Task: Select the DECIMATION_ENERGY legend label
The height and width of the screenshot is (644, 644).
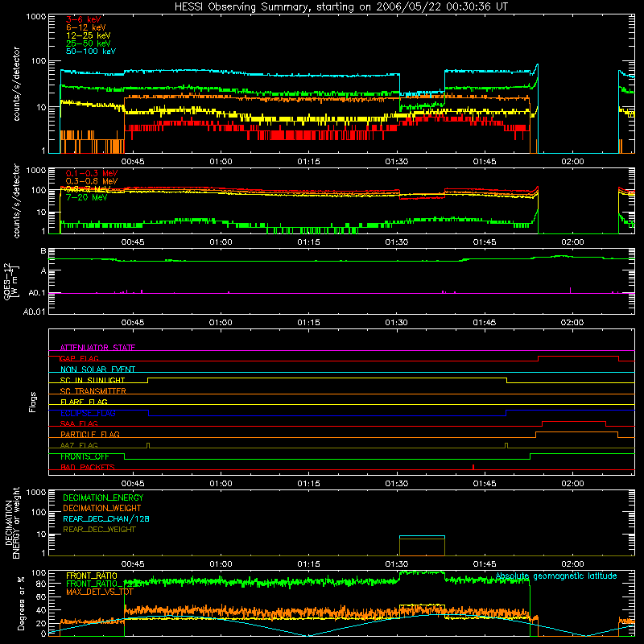Action: pyautogui.click(x=103, y=497)
